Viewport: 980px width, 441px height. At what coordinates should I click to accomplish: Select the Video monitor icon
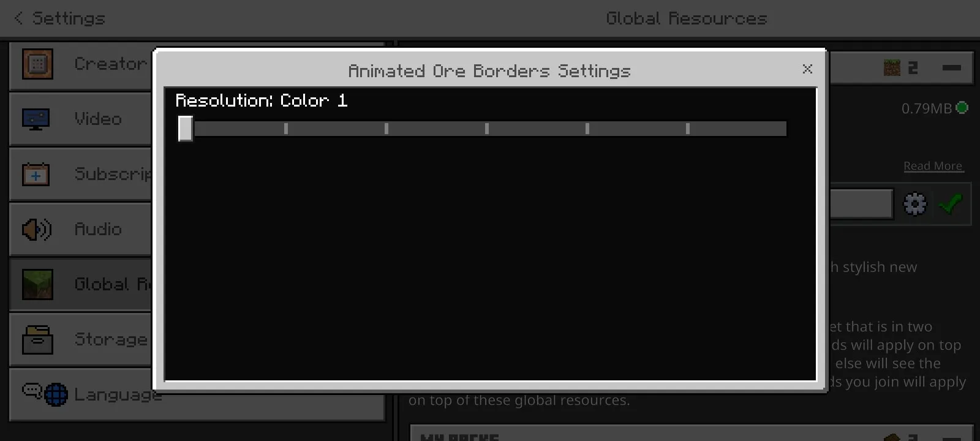(x=36, y=119)
